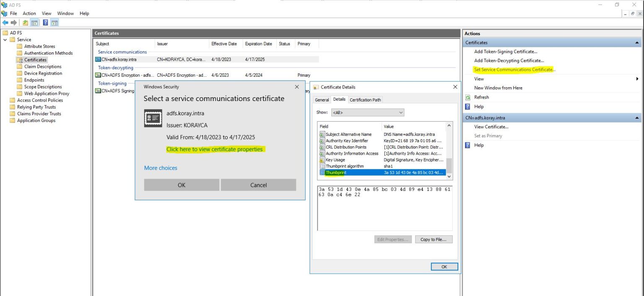The height and width of the screenshot is (296, 644).
Task: Click the Copy to File button
Action: pyautogui.click(x=434, y=239)
